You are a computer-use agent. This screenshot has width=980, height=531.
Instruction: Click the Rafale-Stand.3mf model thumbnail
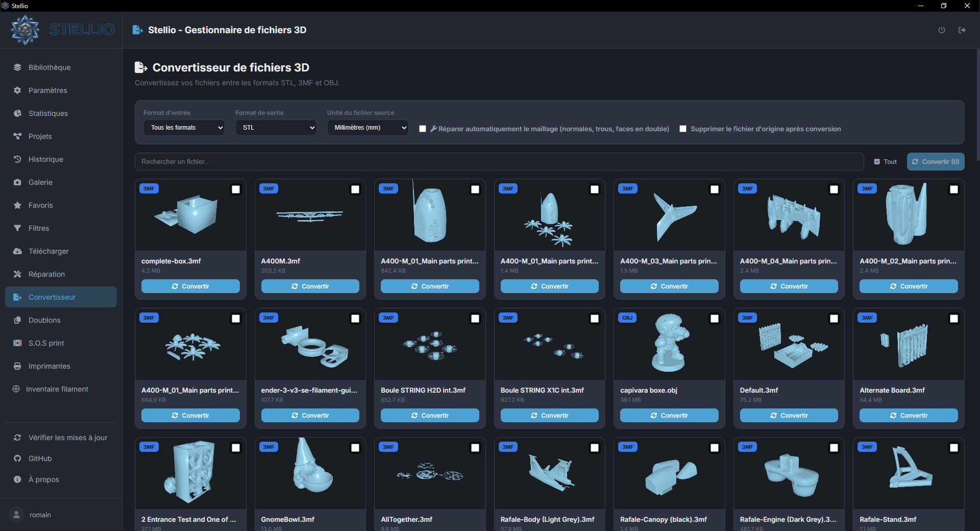point(909,473)
